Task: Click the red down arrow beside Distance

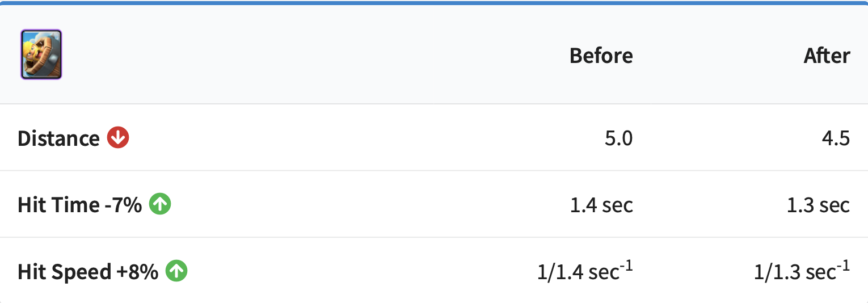Action: tap(119, 138)
